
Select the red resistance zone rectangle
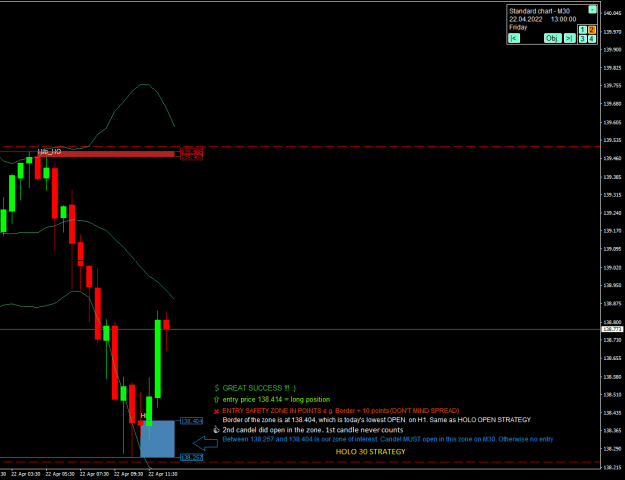coord(107,154)
